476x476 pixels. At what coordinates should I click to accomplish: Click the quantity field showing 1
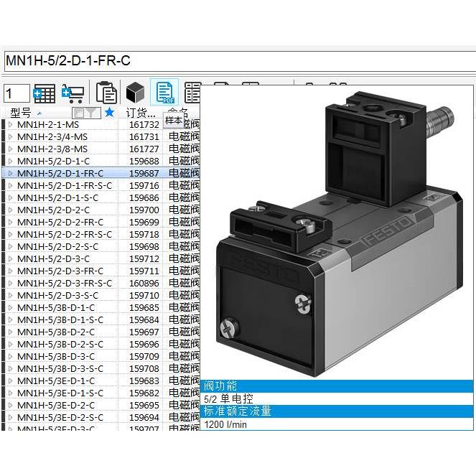click(17, 93)
